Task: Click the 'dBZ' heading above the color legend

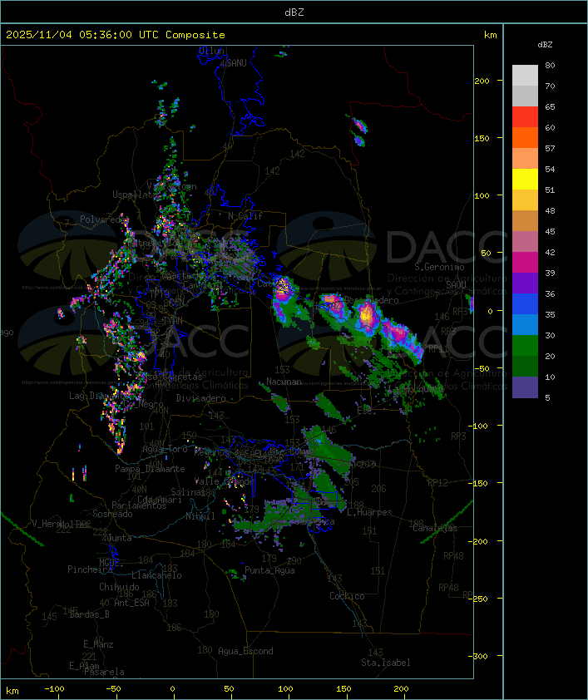Action: [x=545, y=45]
